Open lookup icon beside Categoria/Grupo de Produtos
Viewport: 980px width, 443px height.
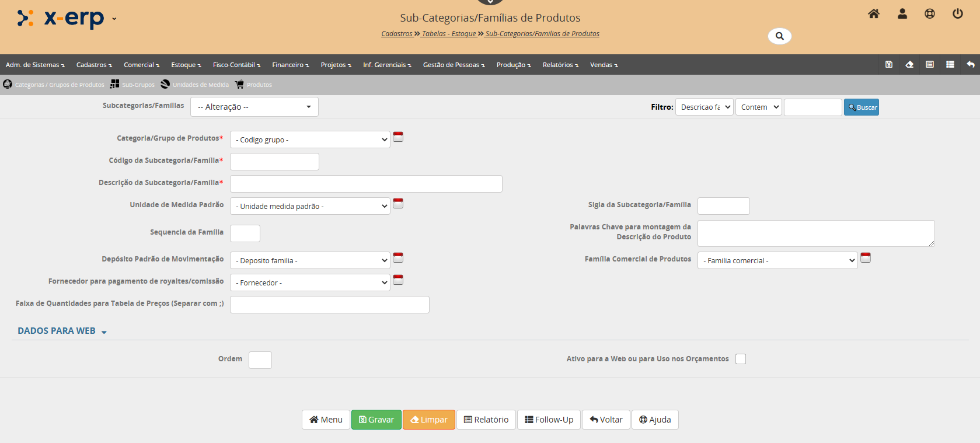[398, 137]
